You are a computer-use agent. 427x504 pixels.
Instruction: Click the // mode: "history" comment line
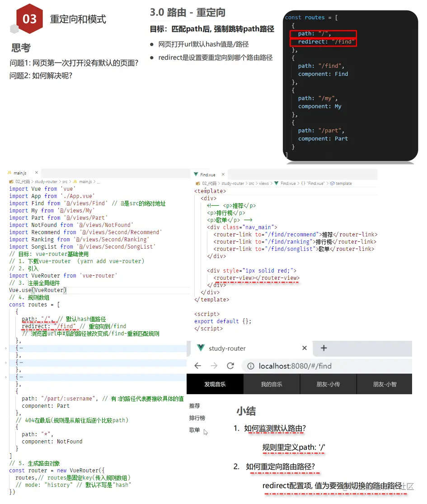tap(73, 485)
